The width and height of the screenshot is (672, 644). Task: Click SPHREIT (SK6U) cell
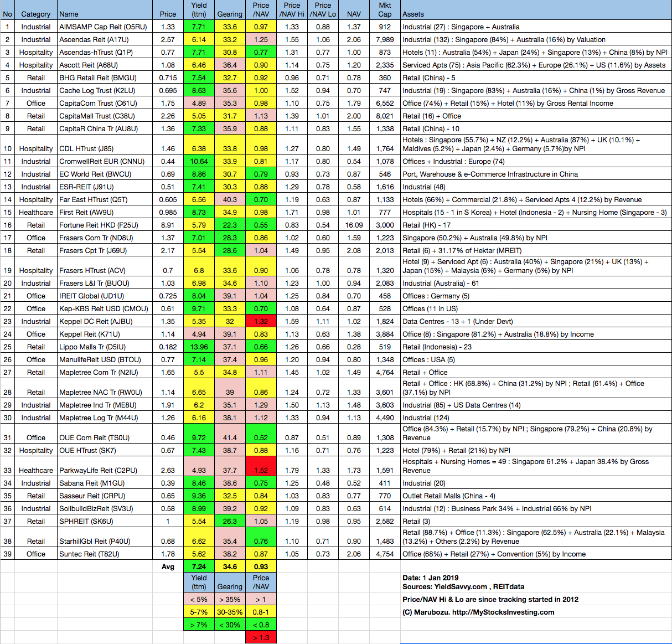coord(105,521)
